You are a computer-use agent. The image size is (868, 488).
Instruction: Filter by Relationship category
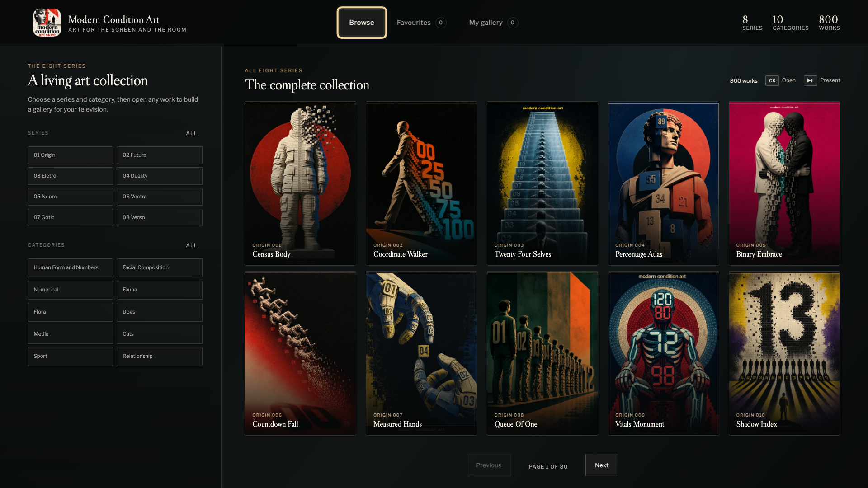(x=160, y=356)
